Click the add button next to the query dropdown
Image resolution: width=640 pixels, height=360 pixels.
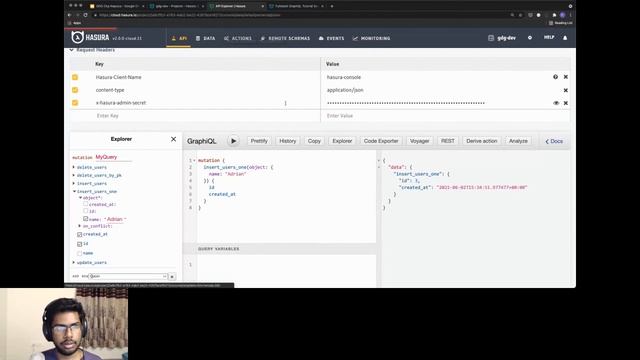(172, 277)
